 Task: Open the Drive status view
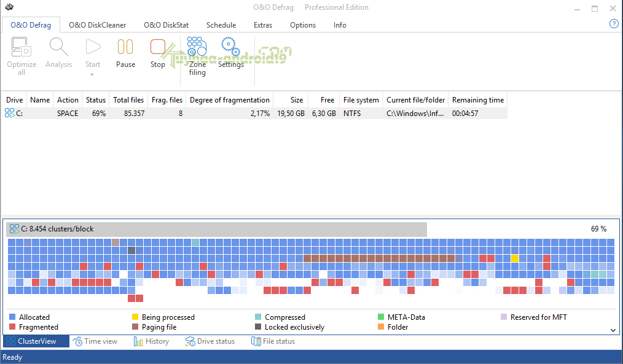click(210, 341)
